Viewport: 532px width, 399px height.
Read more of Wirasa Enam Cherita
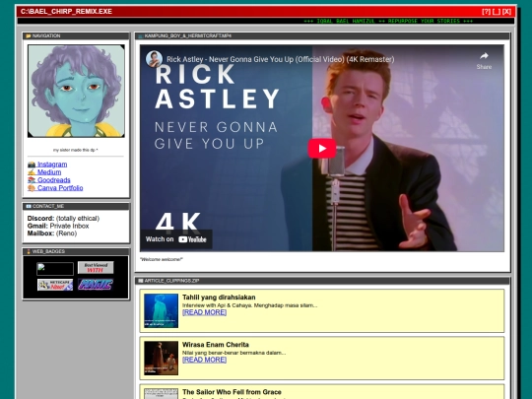point(204,360)
